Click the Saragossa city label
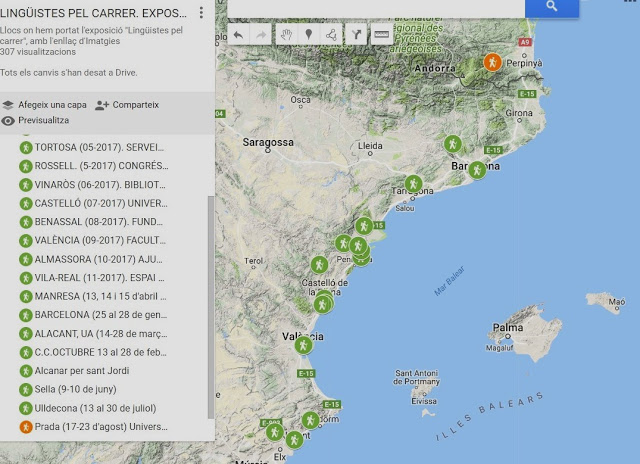 pos(268,142)
